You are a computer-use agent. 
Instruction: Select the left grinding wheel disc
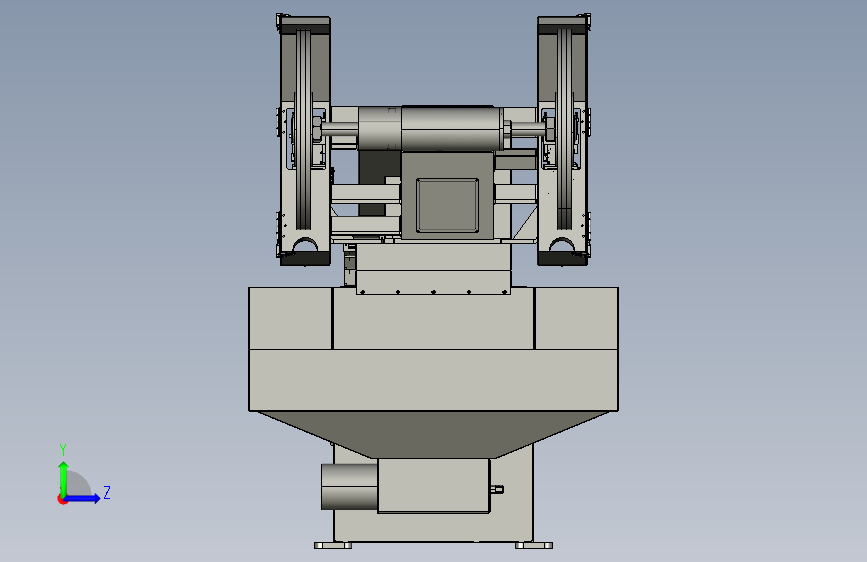point(304,130)
